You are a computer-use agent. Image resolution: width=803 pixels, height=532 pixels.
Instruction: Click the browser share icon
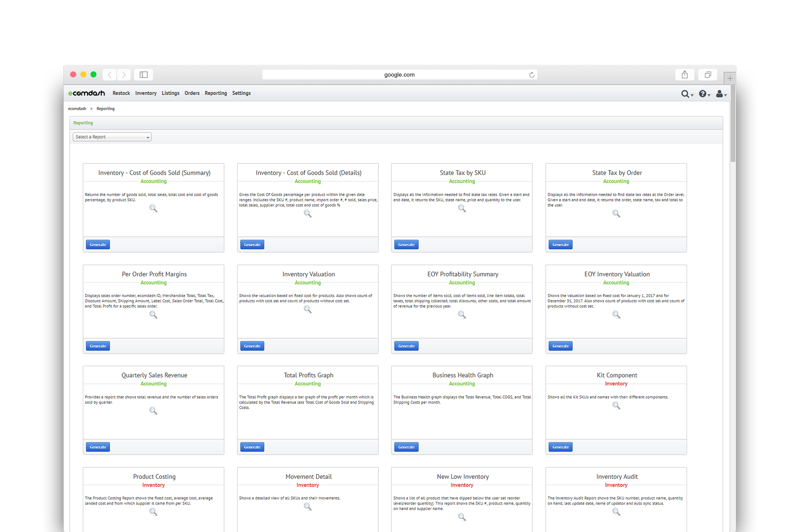click(685, 75)
